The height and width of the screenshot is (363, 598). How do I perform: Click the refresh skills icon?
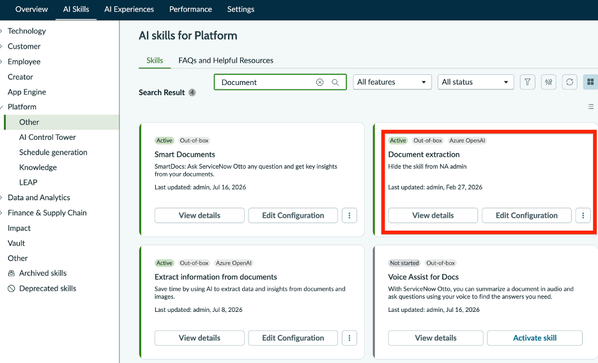569,82
